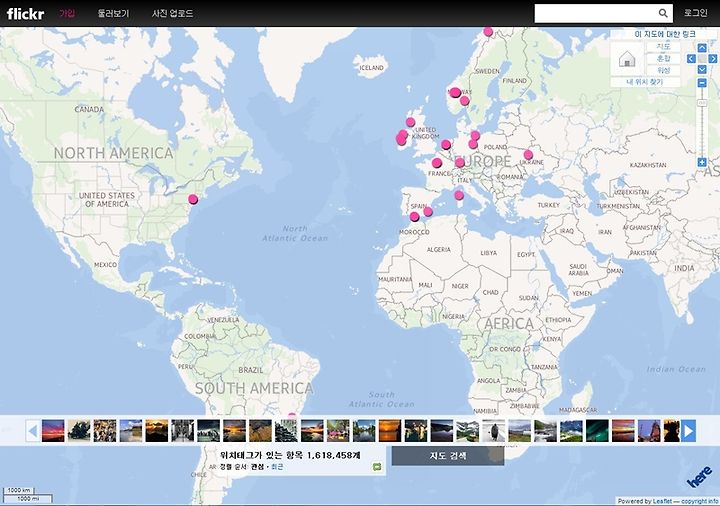Click the 위치태그가 있는 항목 1,618,458개 text
The width and height of the screenshot is (720, 506).
pos(290,455)
